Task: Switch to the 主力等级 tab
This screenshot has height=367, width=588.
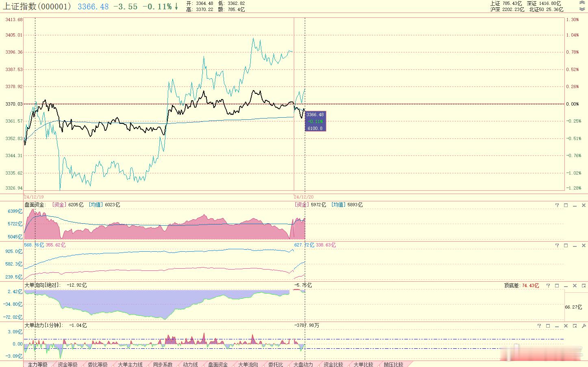Action: pos(38,365)
